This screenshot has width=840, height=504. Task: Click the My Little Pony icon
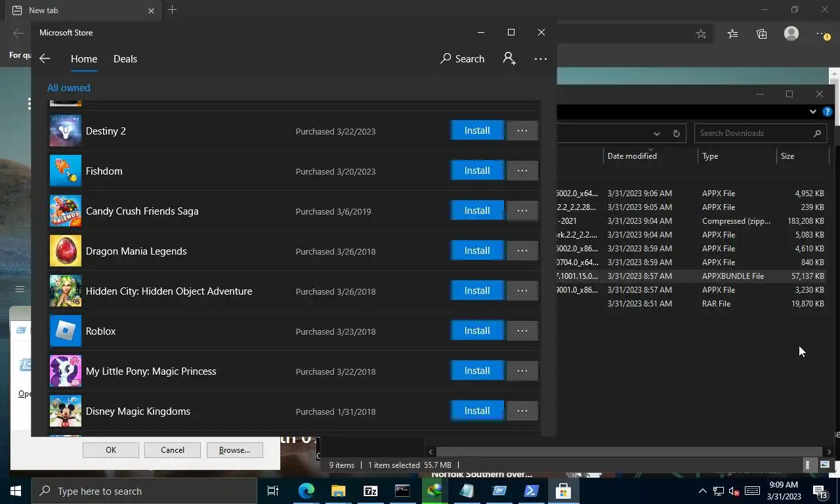[x=66, y=371]
